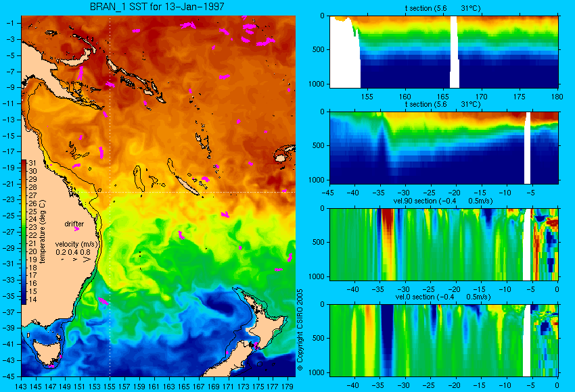This screenshot has width=575, height=392.
Task: Click the '-1' latitude tick on the SST map
Action: (10, 23)
